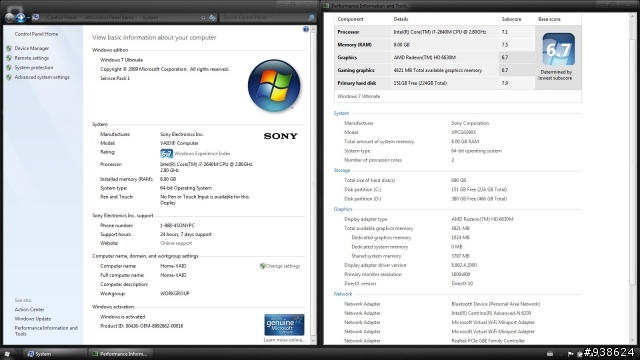Image resolution: width=640 pixels, height=360 pixels.
Task: Click the computer icon at address bar start
Action: pyautogui.click(x=36, y=18)
